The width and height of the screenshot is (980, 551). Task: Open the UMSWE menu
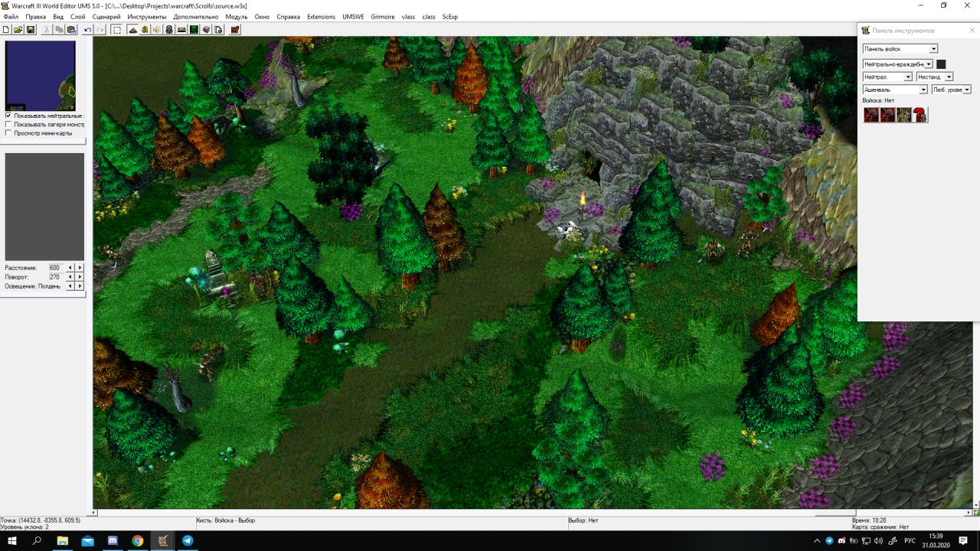(x=354, y=17)
